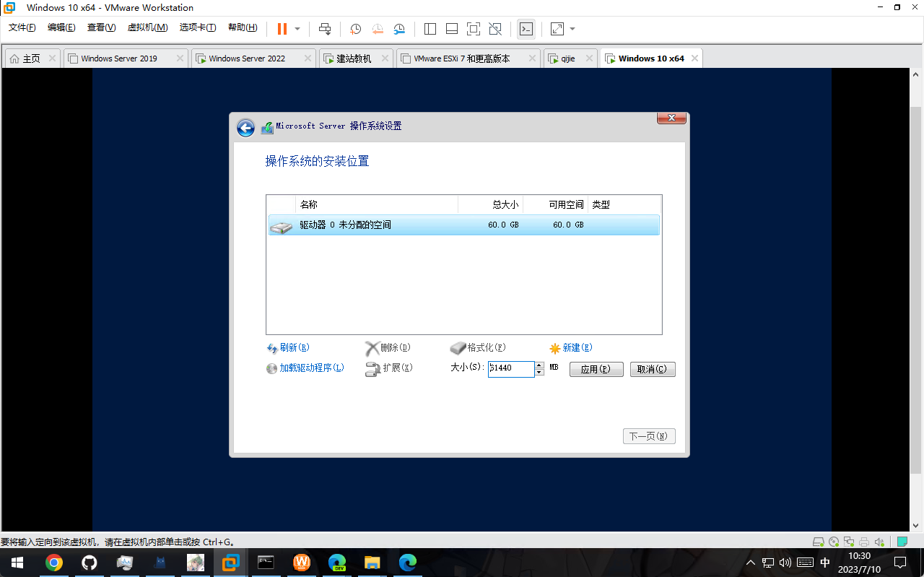Enter full screen mode icon
This screenshot has height=577, width=924.
(474, 29)
